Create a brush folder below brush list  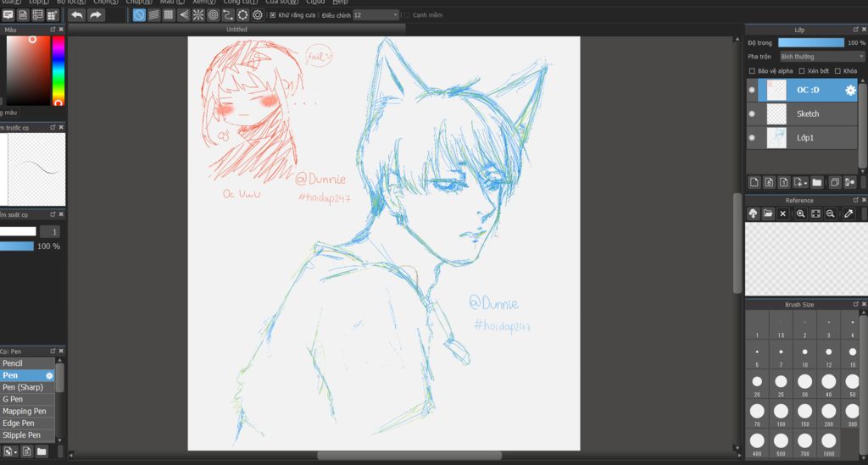[42, 451]
